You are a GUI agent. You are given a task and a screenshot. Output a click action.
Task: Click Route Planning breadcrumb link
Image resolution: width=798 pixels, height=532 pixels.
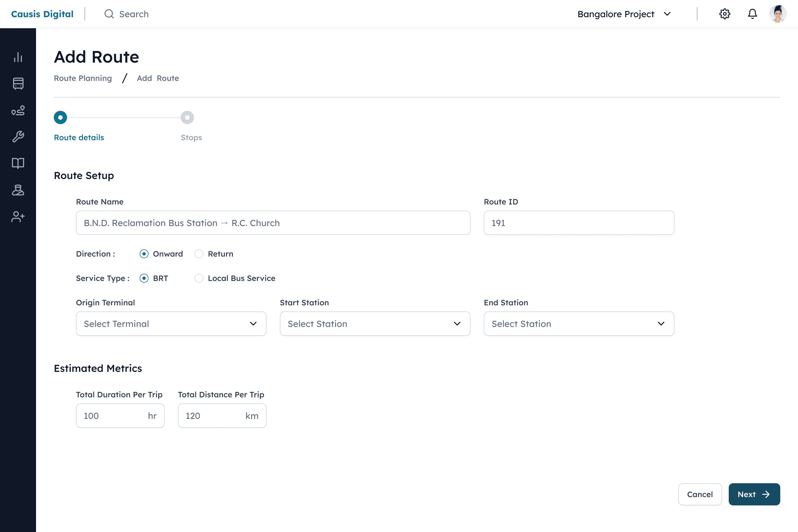coord(83,78)
